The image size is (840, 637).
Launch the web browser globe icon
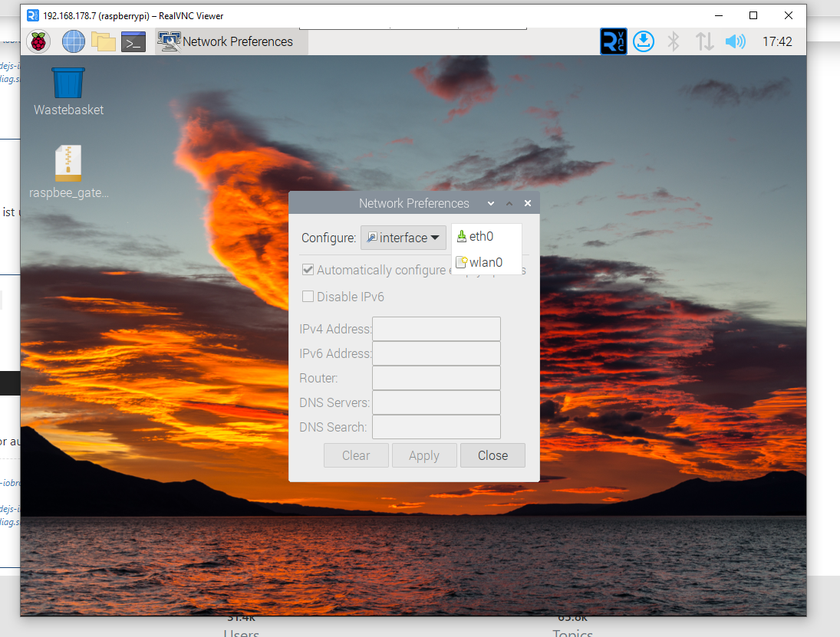pos(74,41)
